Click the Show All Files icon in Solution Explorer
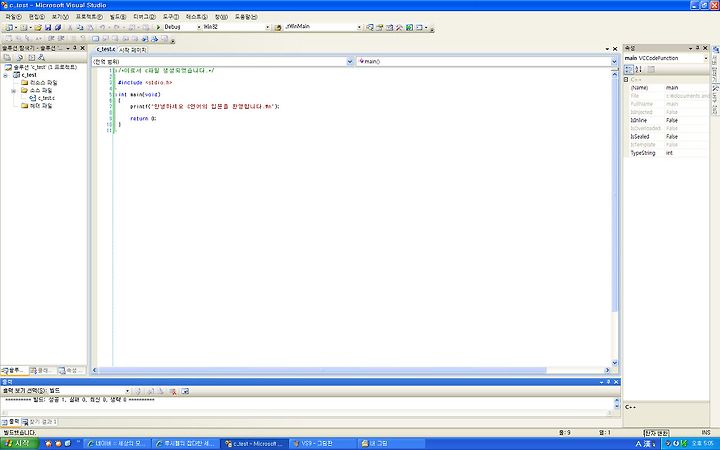The height and width of the screenshot is (450, 720). click(x=20, y=57)
